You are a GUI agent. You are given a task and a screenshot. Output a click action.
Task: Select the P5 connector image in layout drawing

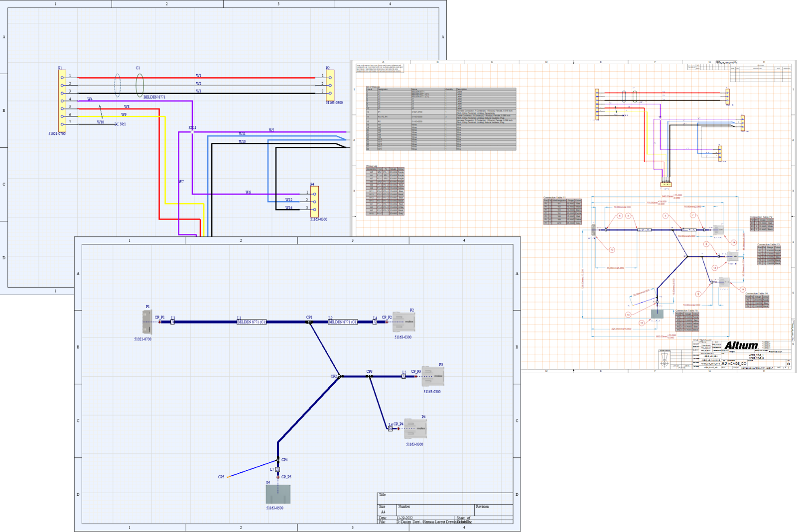pos(278,495)
